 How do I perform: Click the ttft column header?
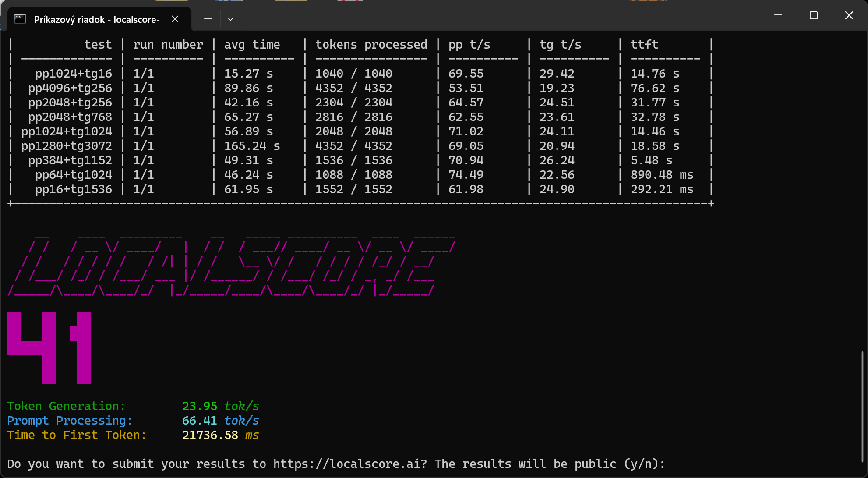pyautogui.click(x=644, y=45)
